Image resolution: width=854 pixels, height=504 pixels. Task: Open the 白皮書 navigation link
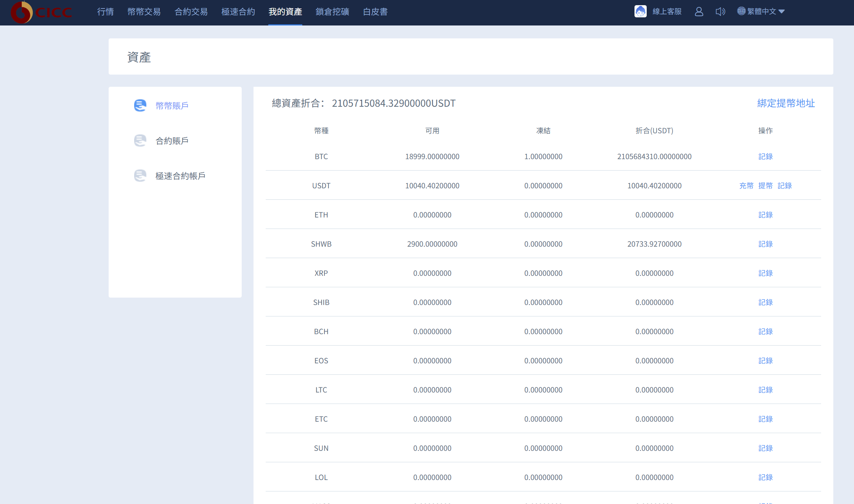click(375, 12)
